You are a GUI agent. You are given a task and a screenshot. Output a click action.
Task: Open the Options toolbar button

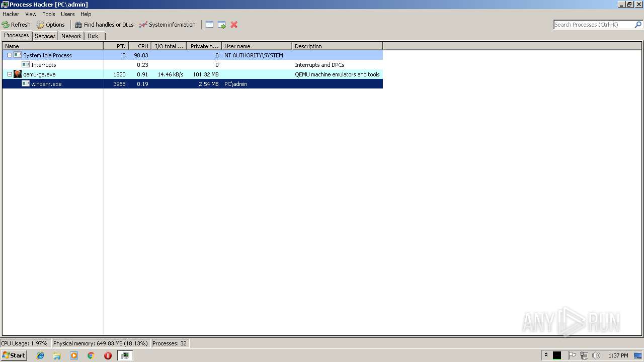[x=51, y=25]
